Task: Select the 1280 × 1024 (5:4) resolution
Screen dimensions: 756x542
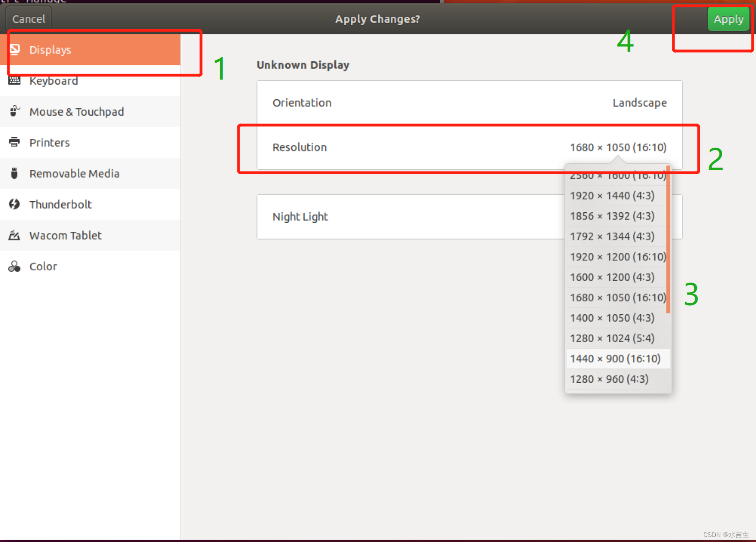Action: pyautogui.click(x=611, y=338)
